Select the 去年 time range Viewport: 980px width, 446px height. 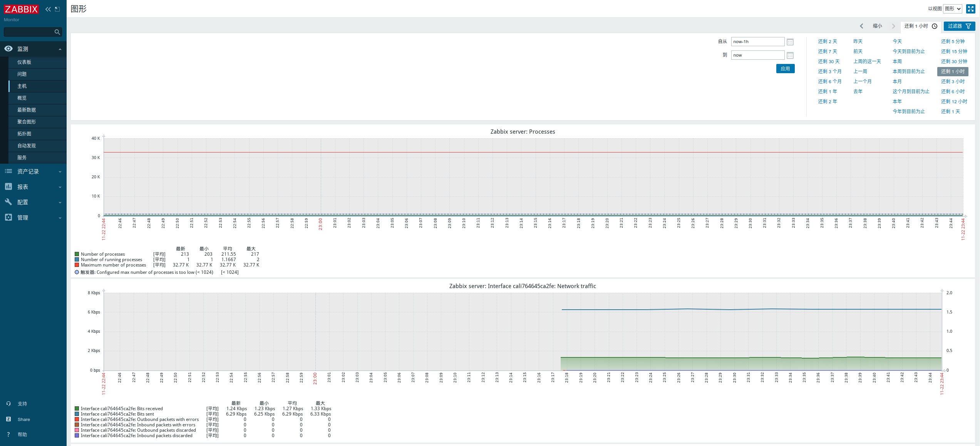pyautogui.click(x=858, y=91)
